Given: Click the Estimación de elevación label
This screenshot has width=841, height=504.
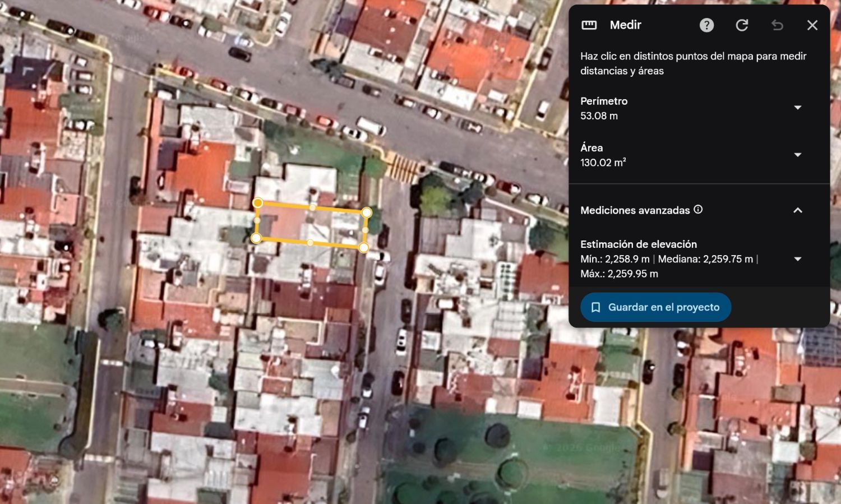Looking at the screenshot, I should (x=639, y=244).
